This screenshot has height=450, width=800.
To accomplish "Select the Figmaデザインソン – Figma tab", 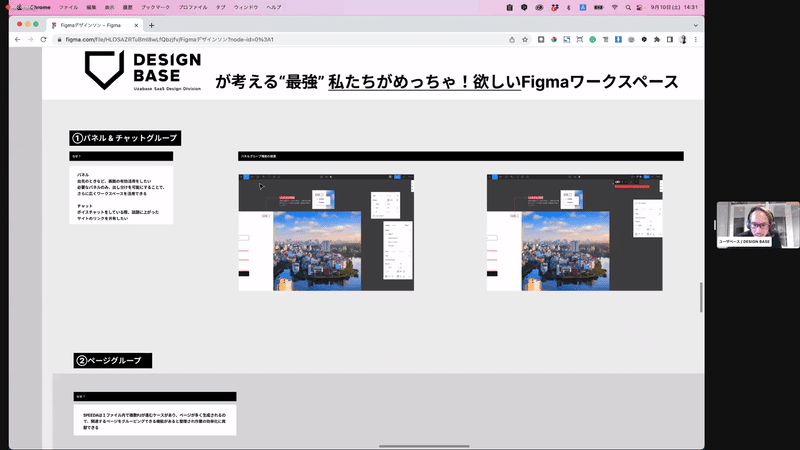I will pos(94,25).
